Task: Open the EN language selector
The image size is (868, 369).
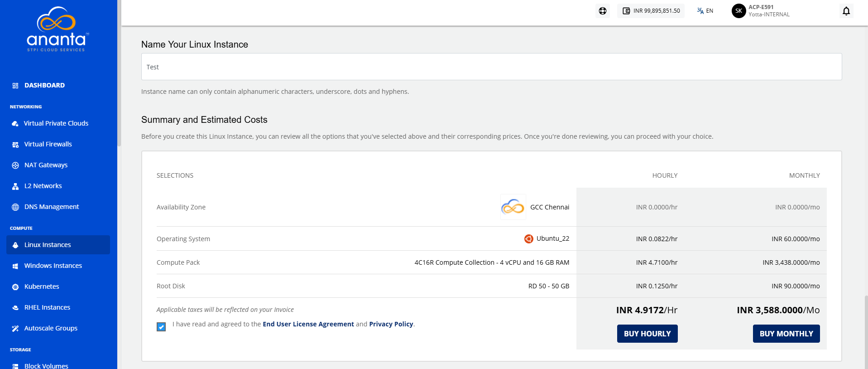Action: tap(705, 11)
